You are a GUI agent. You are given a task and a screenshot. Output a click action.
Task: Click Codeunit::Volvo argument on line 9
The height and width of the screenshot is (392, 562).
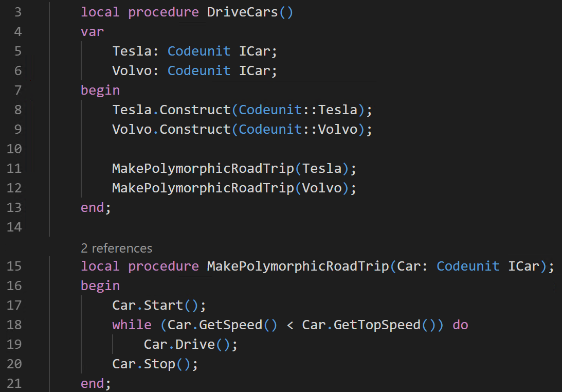click(298, 130)
